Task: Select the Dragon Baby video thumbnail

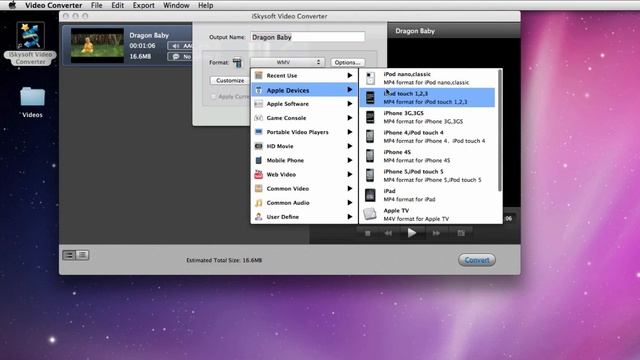Action: [x=97, y=45]
